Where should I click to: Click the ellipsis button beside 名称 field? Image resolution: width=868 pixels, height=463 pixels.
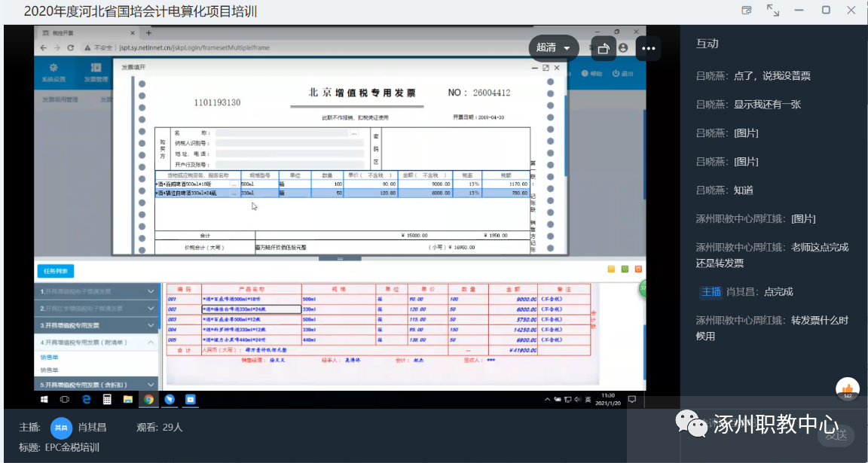[354, 133]
